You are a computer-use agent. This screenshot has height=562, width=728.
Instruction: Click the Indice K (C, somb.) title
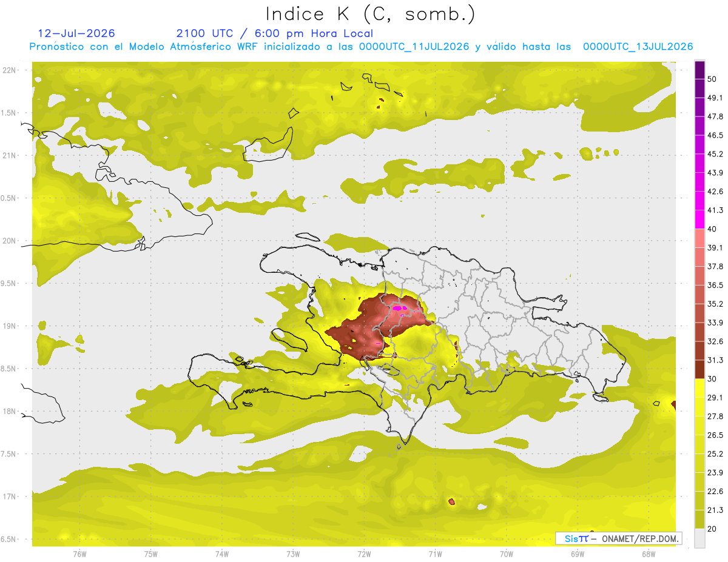[x=371, y=14]
